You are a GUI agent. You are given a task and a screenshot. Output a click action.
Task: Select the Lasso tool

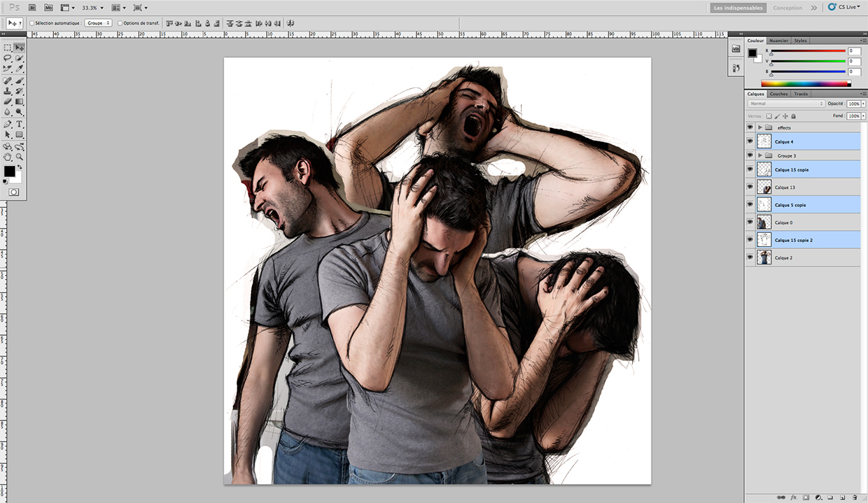pyautogui.click(x=8, y=59)
